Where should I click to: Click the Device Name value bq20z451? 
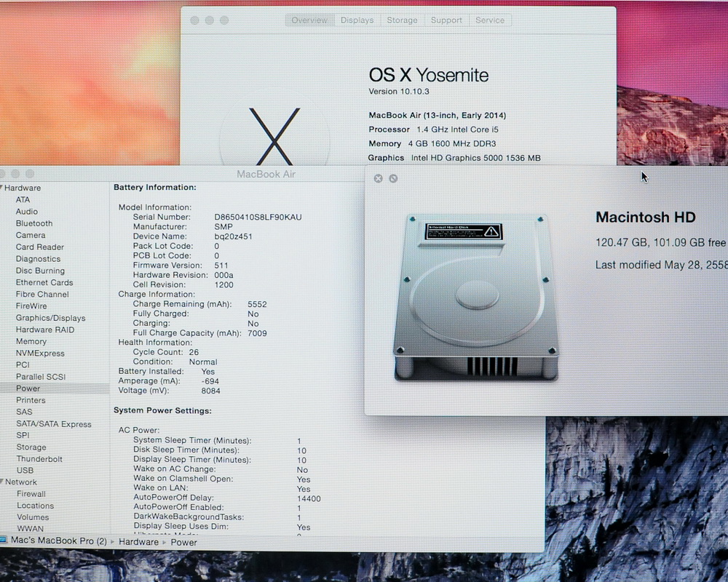233,236
